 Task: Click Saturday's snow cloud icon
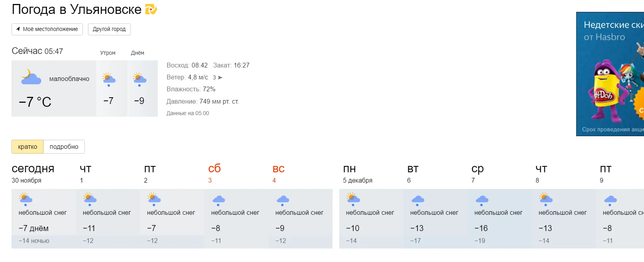(x=218, y=200)
